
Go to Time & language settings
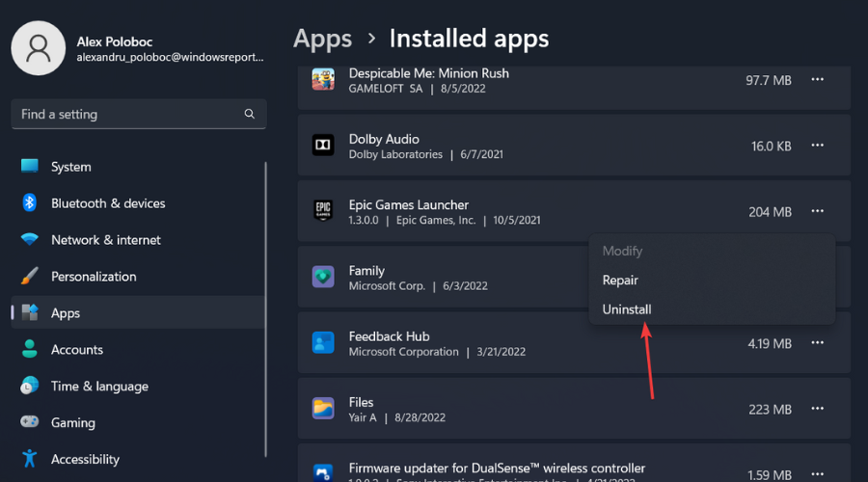138,386
